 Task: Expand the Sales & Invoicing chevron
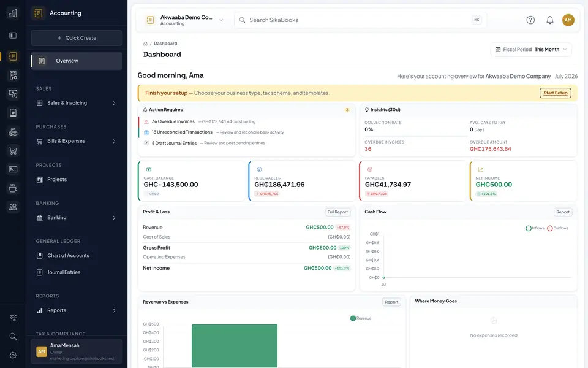tap(114, 103)
